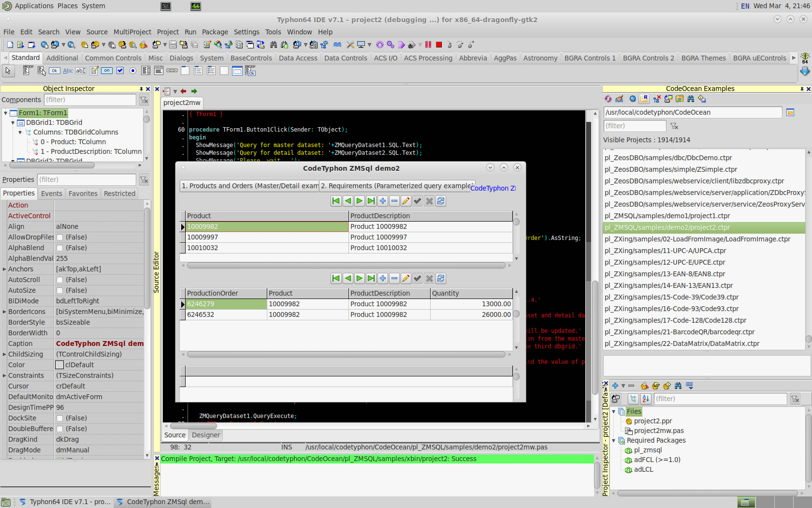Viewport: 812px width, 508px height.
Task: Click the red back arrow in Source Editor
Action: (183, 91)
